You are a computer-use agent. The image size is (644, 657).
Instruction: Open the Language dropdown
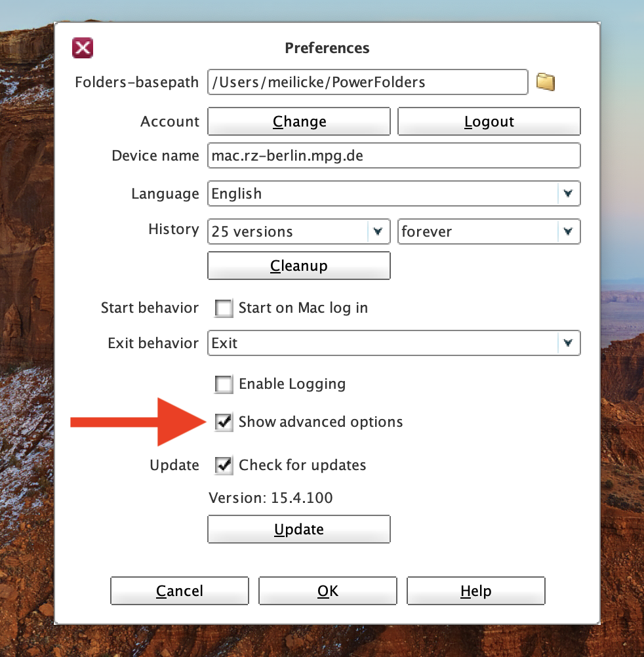(394, 193)
